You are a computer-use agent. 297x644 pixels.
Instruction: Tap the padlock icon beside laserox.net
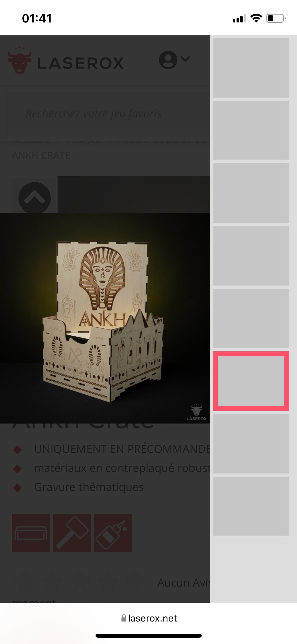tap(124, 618)
